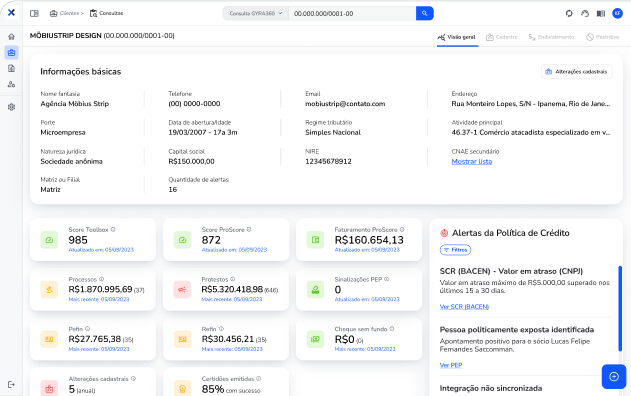This screenshot has height=396, width=631.
Task: Click the Capital social value R$150.000,00
Action: (x=191, y=161)
